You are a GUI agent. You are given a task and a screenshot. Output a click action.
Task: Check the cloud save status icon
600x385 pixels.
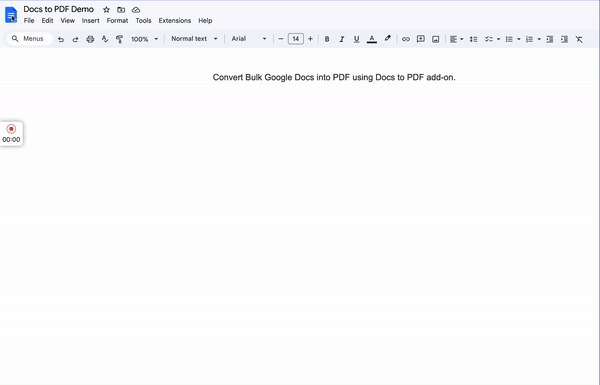[136, 10]
